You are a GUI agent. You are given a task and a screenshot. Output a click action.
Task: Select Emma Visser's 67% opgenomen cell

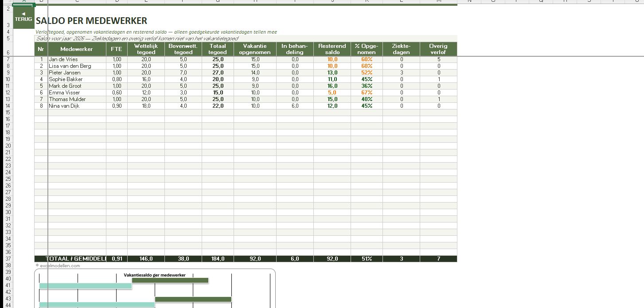pos(367,93)
